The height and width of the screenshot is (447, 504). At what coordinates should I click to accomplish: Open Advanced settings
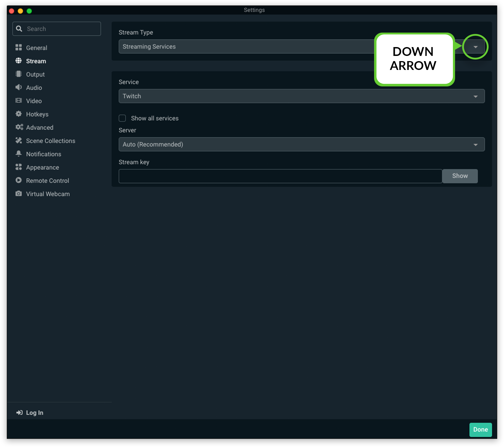(40, 128)
